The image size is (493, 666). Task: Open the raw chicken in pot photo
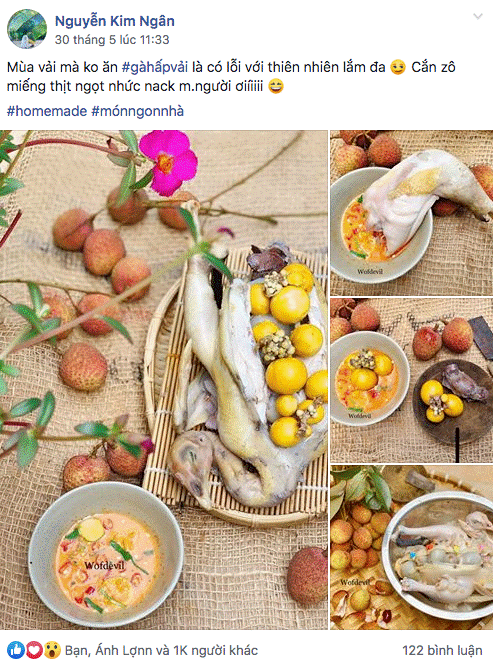tap(412, 547)
